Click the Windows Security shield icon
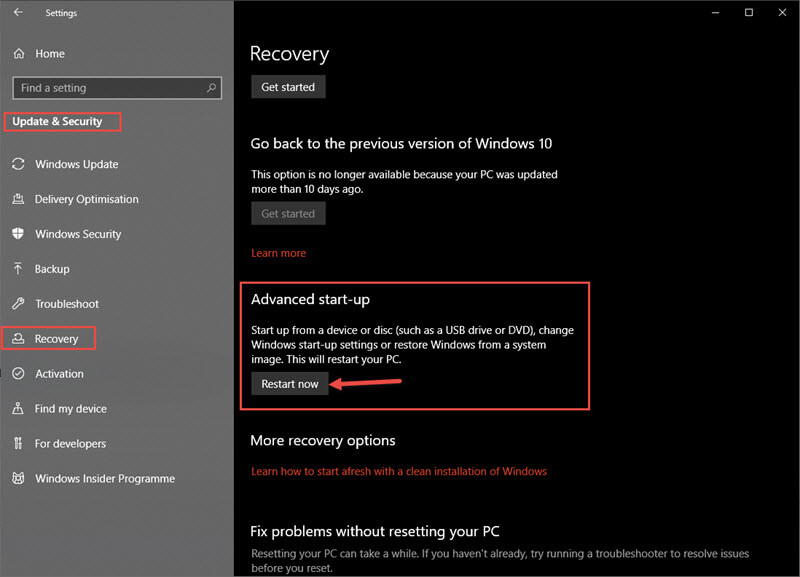 click(x=18, y=234)
